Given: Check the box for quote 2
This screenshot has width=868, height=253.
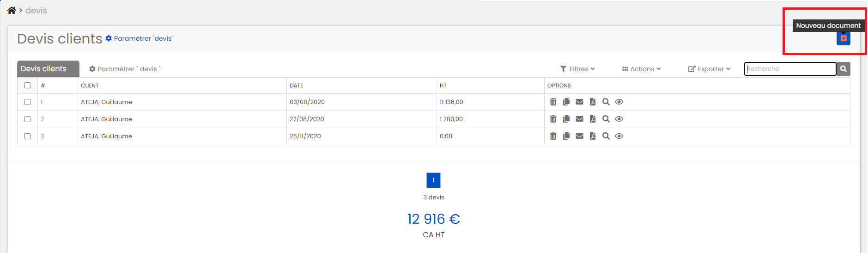Looking at the screenshot, I should 27,119.
